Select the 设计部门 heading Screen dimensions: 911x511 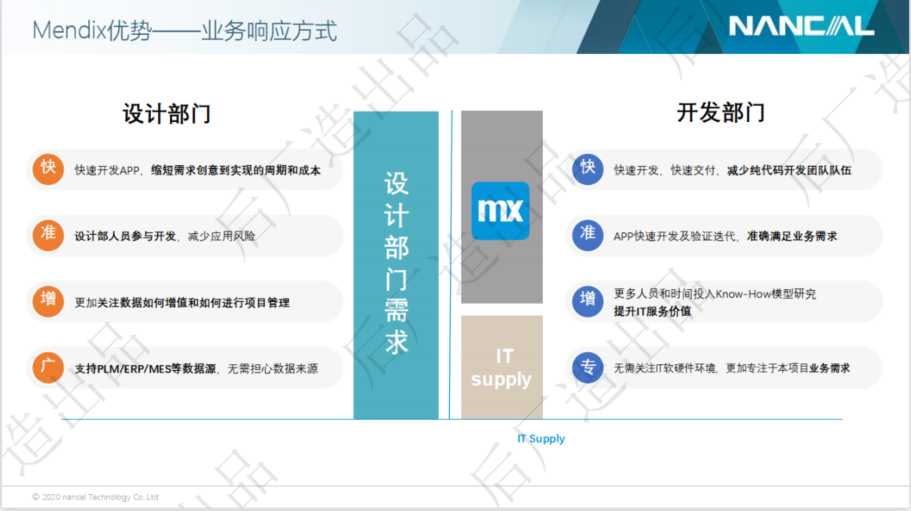(167, 114)
